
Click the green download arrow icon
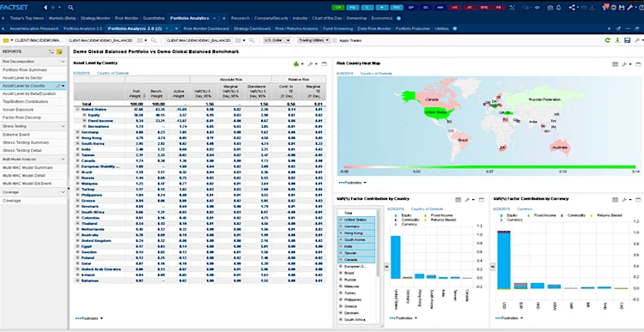coord(617,40)
